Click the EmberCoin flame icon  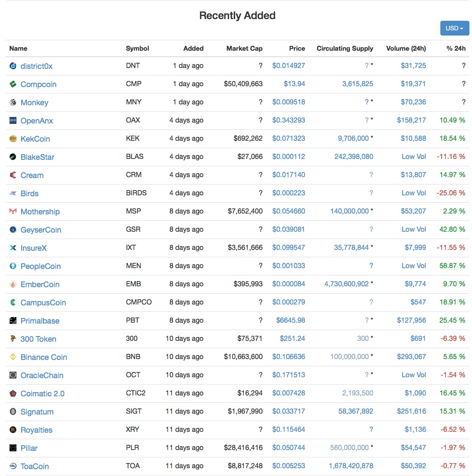13,285
